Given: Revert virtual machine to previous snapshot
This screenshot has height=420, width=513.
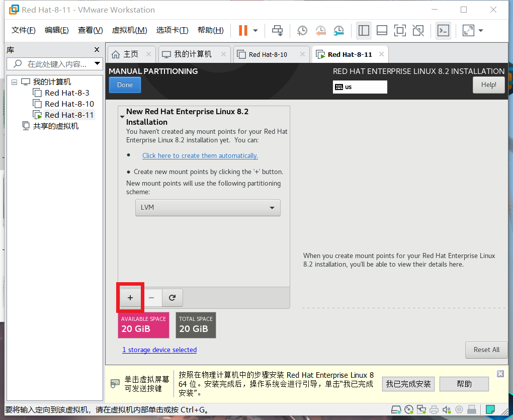Looking at the screenshot, I should tap(321, 30).
